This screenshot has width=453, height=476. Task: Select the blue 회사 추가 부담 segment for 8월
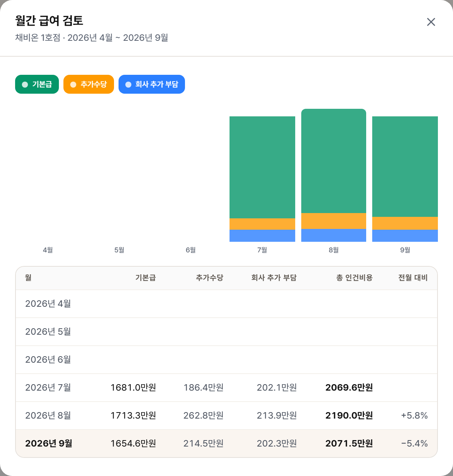click(x=334, y=235)
